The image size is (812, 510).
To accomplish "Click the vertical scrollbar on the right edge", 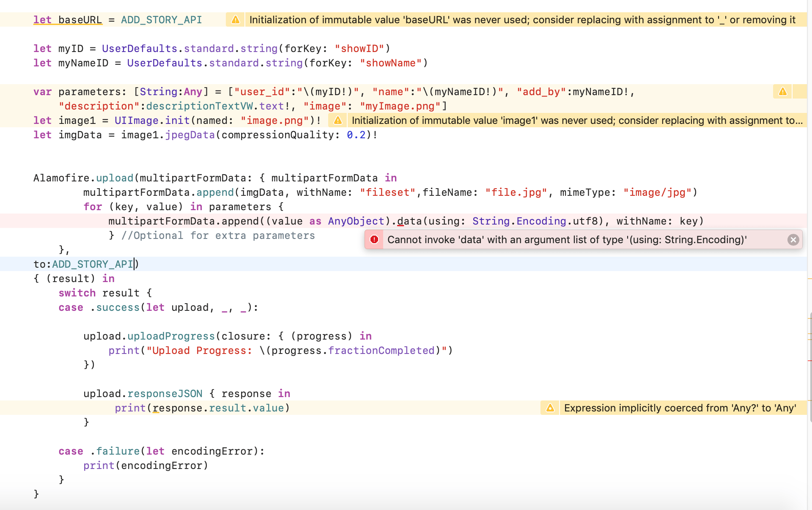I will click(810, 368).
